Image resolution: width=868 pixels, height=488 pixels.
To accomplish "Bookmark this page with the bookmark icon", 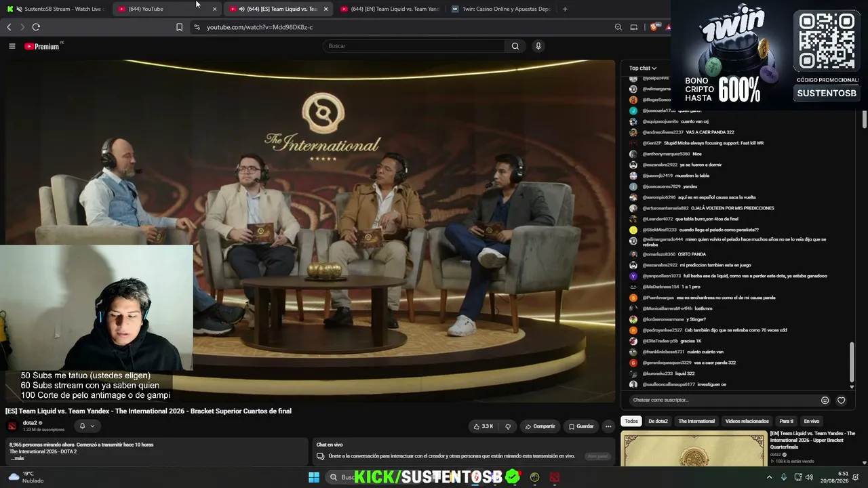I will tap(179, 27).
